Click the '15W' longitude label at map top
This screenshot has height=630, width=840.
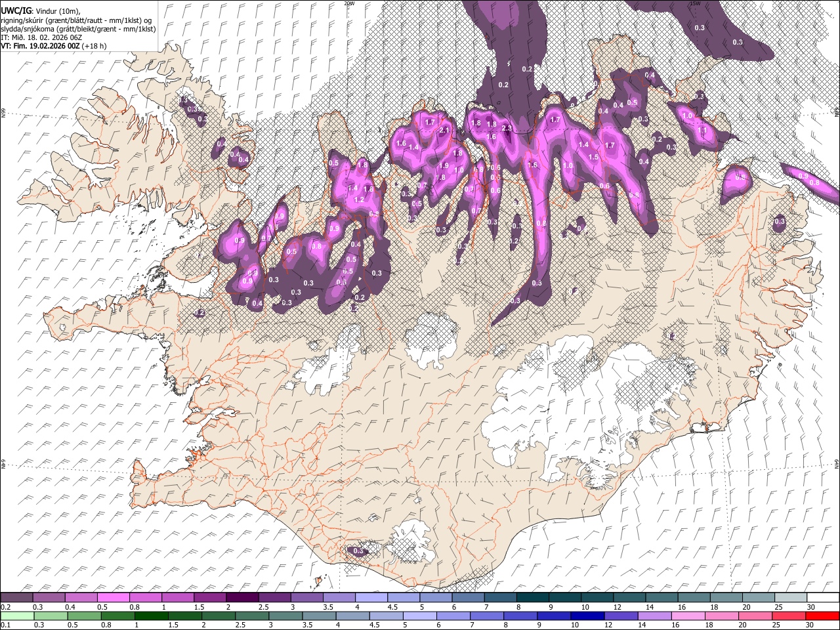(x=695, y=3)
